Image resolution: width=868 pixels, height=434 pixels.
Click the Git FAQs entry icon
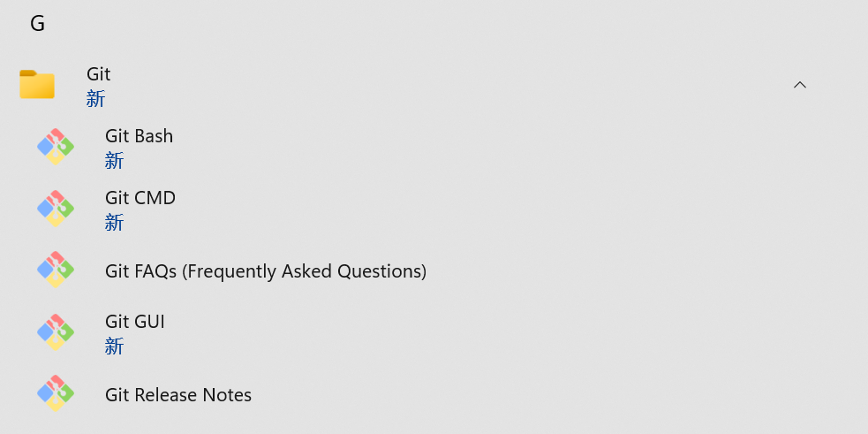point(55,270)
